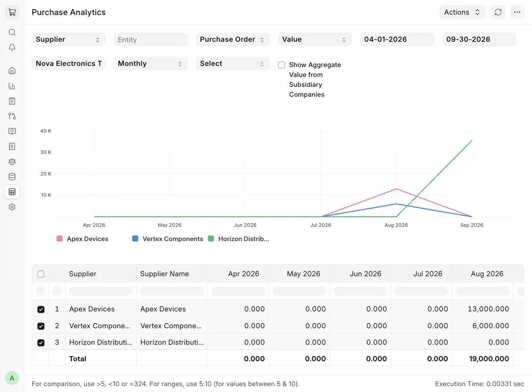Viewport: 532px width, 392px height.
Task: Edit the 04-01-2026 start date field
Action: (x=397, y=40)
